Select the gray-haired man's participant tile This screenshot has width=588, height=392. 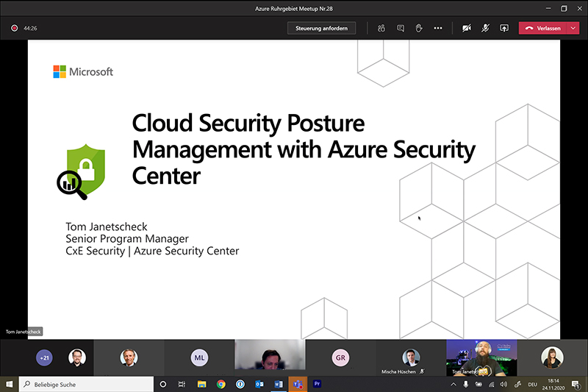click(129, 358)
